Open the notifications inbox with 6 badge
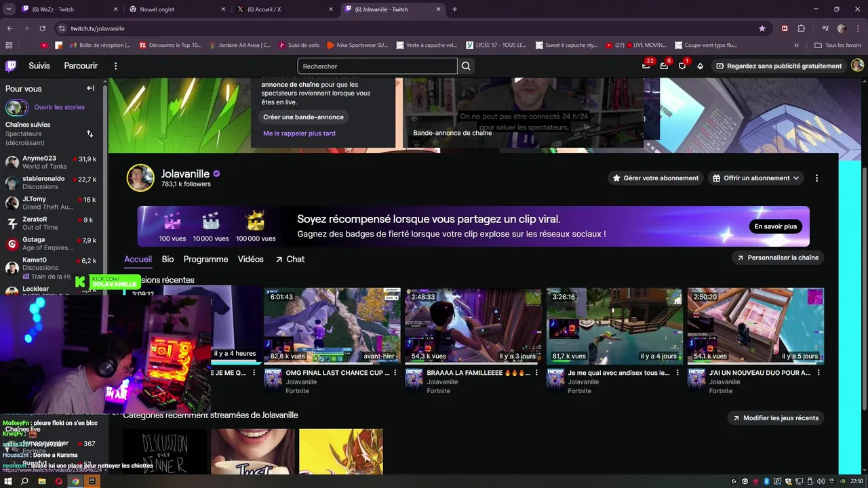Screen dimensions: 868x488 664,66
